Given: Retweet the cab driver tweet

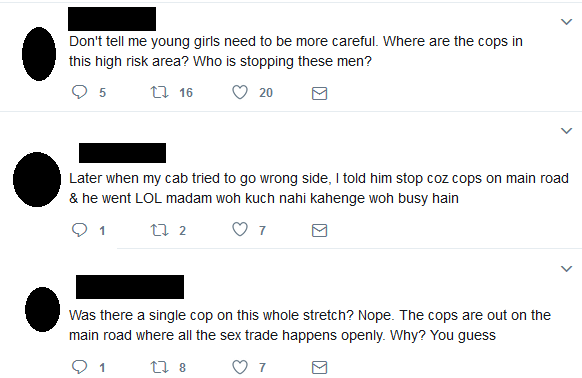Looking at the screenshot, I should (x=160, y=230).
